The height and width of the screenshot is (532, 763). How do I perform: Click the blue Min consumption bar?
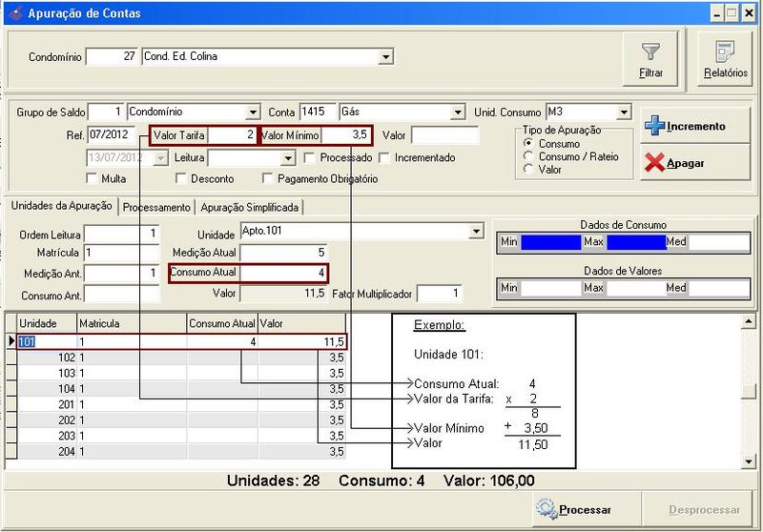[550, 242]
